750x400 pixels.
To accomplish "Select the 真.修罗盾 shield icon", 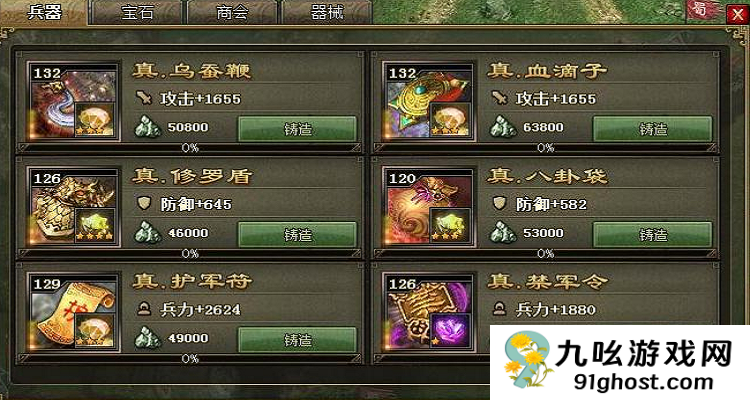I will (x=74, y=207).
